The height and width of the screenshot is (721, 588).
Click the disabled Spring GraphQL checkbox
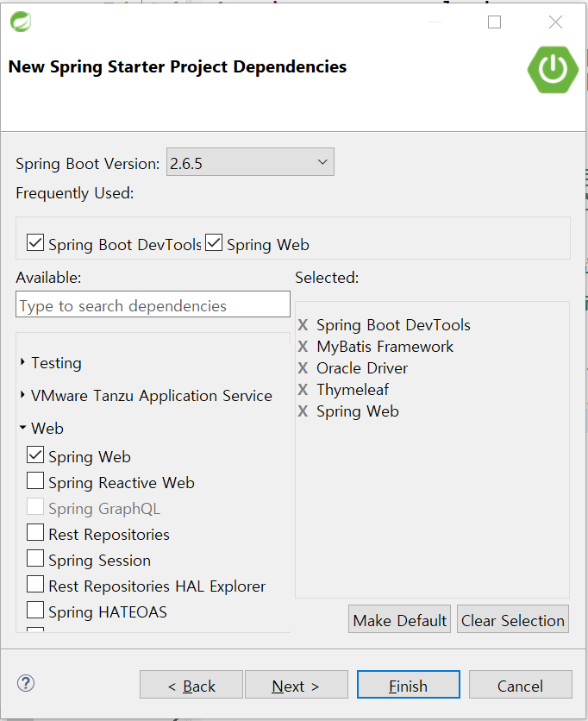tap(35, 507)
